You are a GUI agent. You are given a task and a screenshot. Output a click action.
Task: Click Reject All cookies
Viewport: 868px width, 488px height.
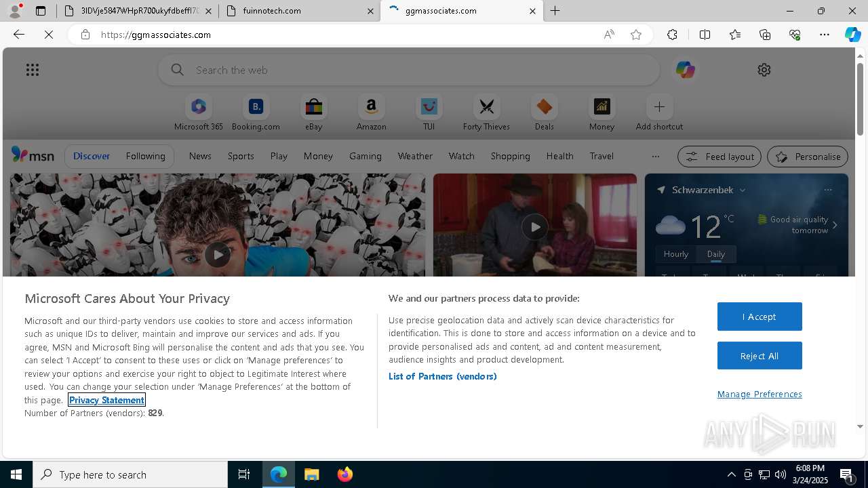[759, 356]
